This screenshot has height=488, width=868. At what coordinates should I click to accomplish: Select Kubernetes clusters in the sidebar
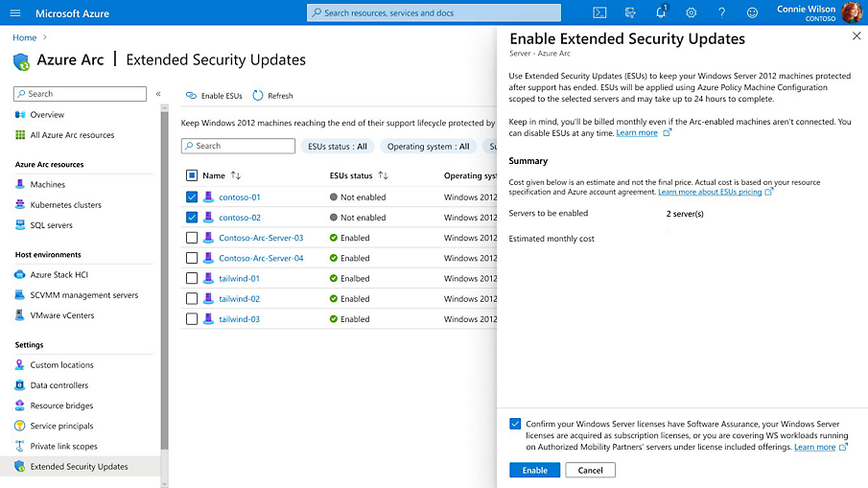[65, 204]
